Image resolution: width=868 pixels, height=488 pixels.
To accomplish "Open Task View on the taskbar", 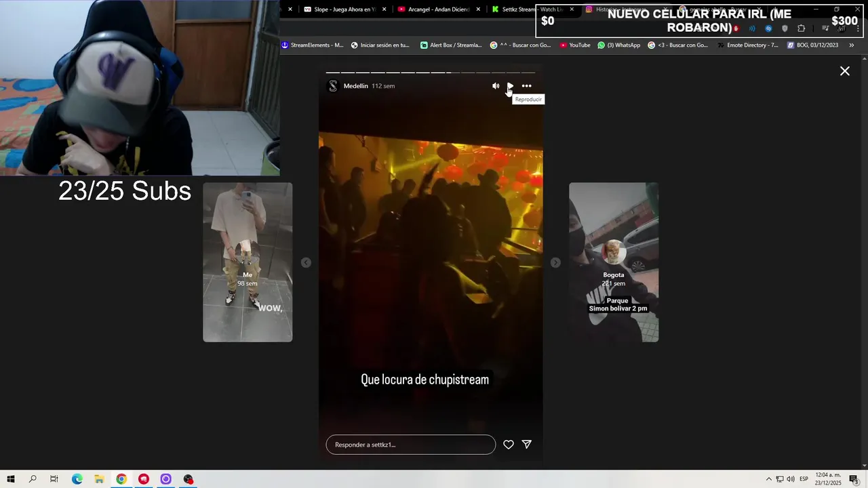I will point(54,479).
